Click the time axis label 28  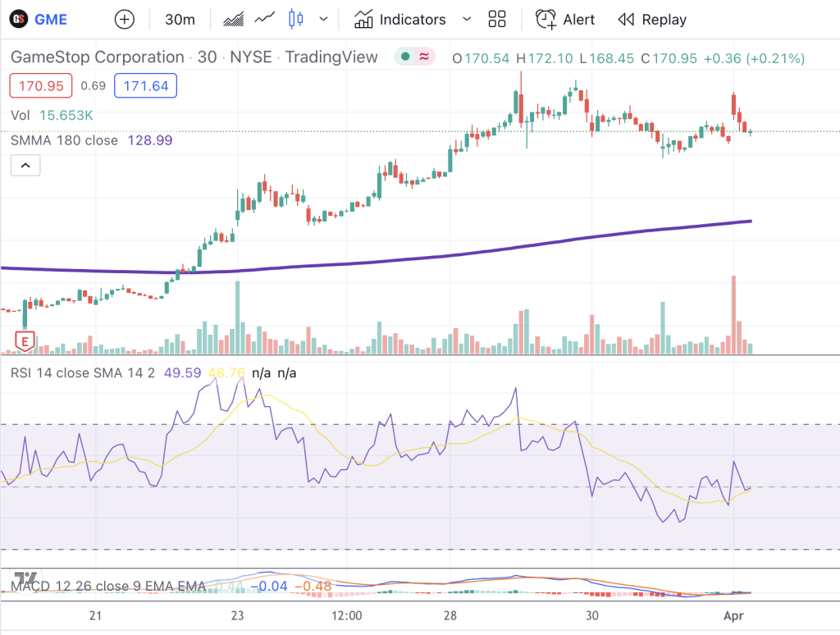pos(450,615)
